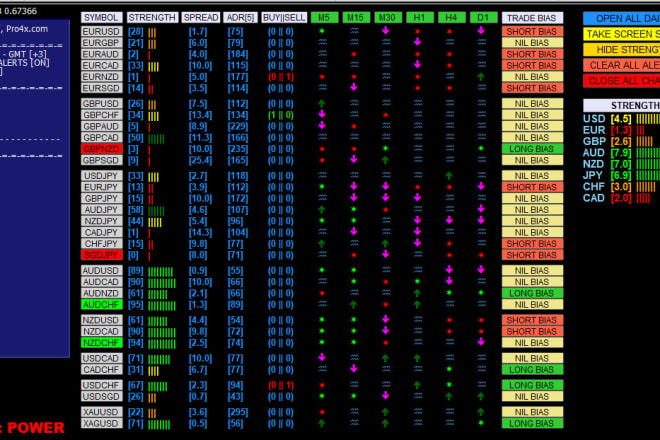Click the magenta down arrow in GBPCHF M5 cell

322,115
